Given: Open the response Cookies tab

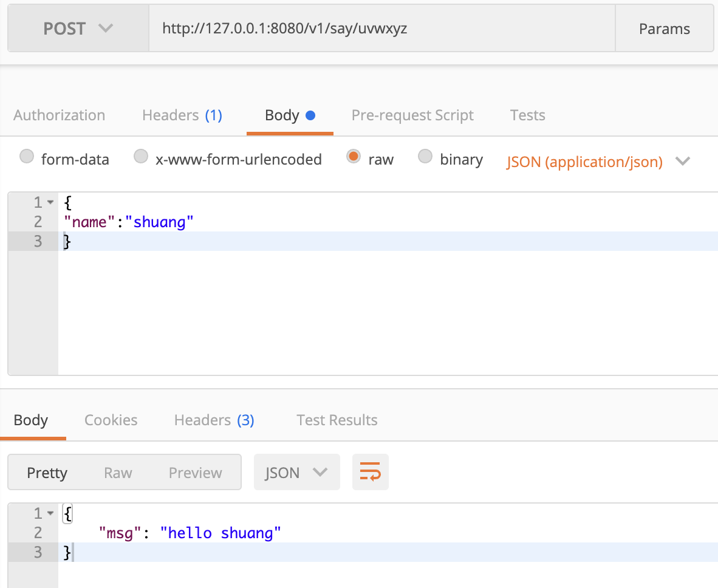Looking at the screenshot, I should tap(111, 420).
